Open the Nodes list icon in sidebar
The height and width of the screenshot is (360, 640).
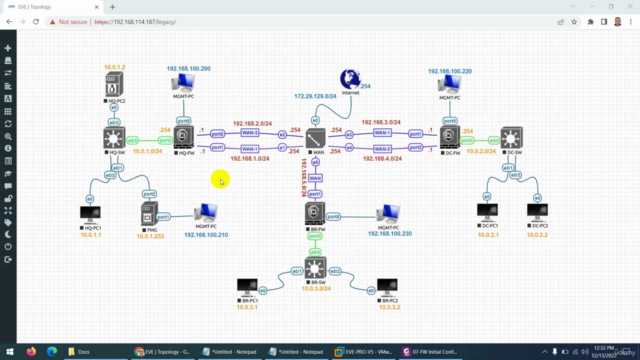(8, 61)
